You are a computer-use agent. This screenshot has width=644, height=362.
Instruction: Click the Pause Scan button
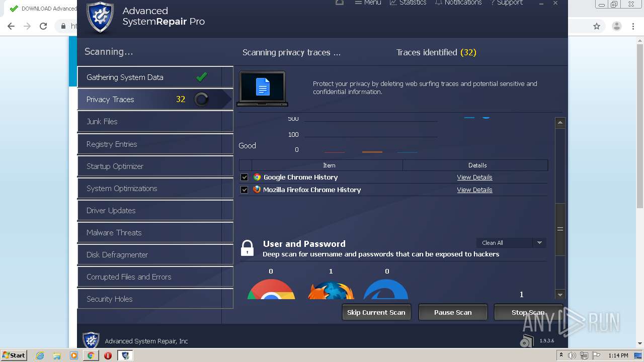(x=453, y=312)
